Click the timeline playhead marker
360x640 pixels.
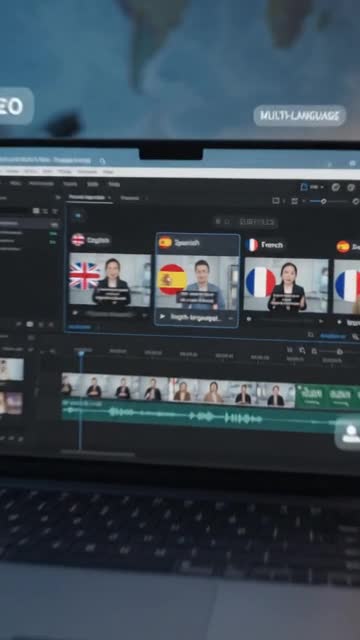click(x=81, y=353)
